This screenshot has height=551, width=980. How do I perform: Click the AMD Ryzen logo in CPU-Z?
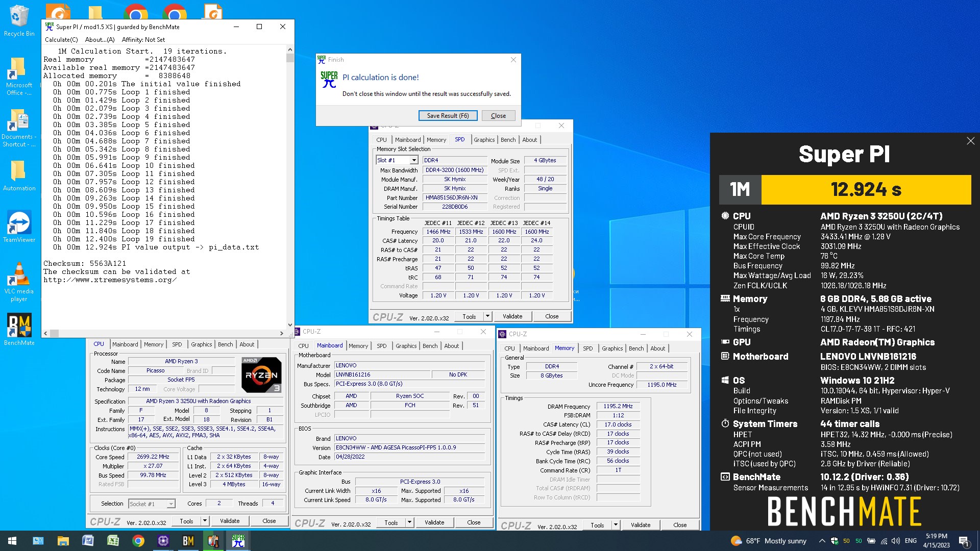tap(261, 375)
